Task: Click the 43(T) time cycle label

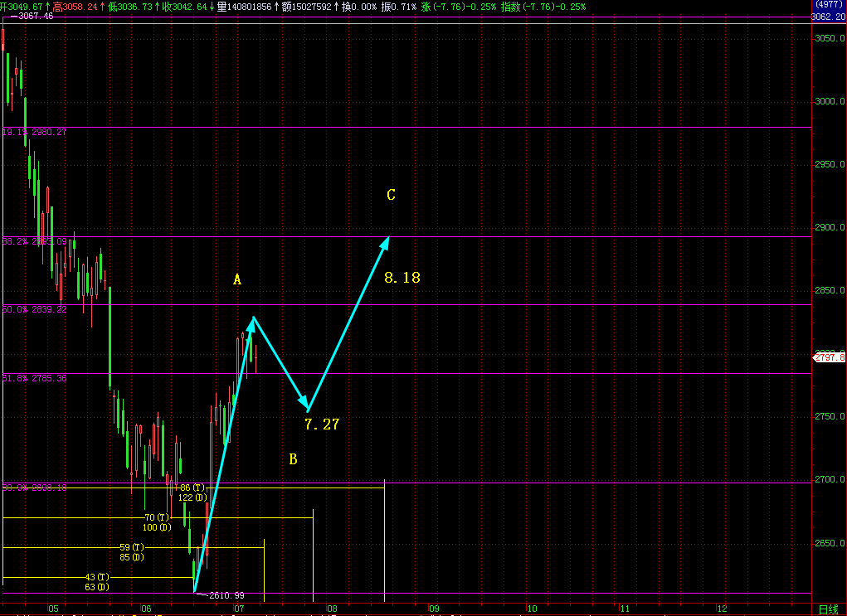Action: [96, 577]
